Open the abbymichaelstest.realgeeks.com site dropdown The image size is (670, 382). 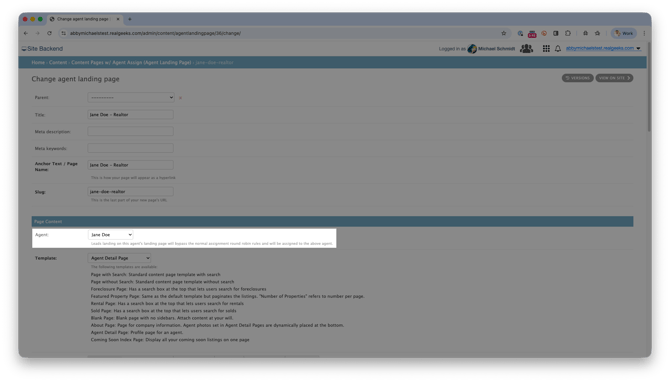point(603,48)
